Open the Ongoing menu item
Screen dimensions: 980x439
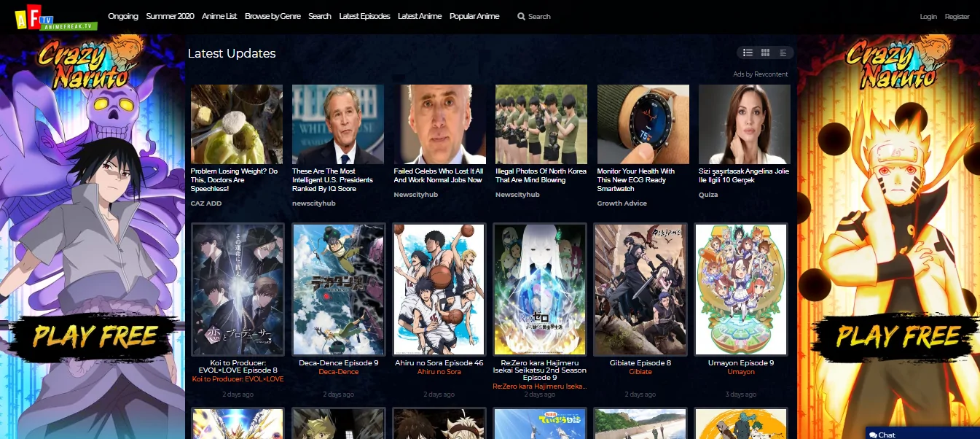point(123,16)
